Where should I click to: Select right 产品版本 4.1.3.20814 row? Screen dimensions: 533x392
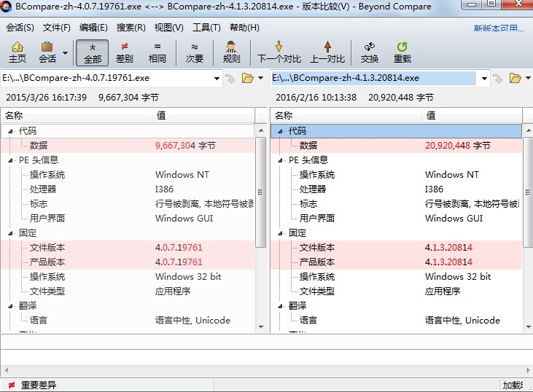point(397,262)
